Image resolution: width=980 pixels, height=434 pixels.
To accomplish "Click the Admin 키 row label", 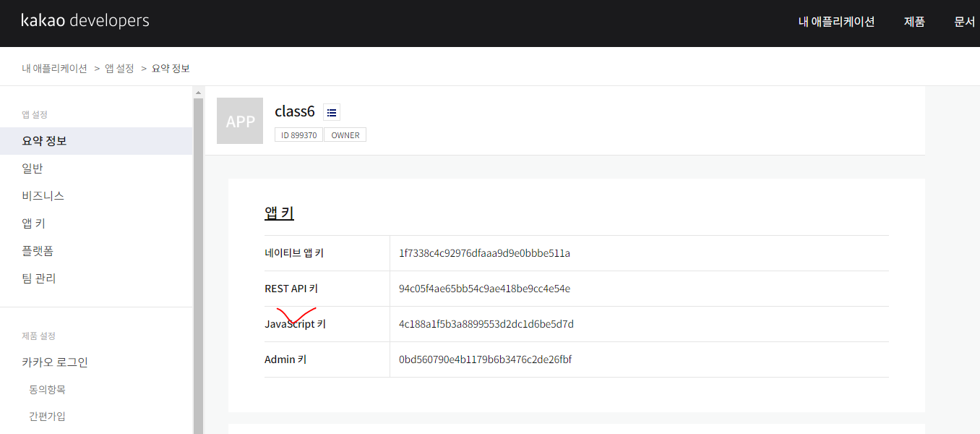I will pyautogui.click(x=285, y=359).
